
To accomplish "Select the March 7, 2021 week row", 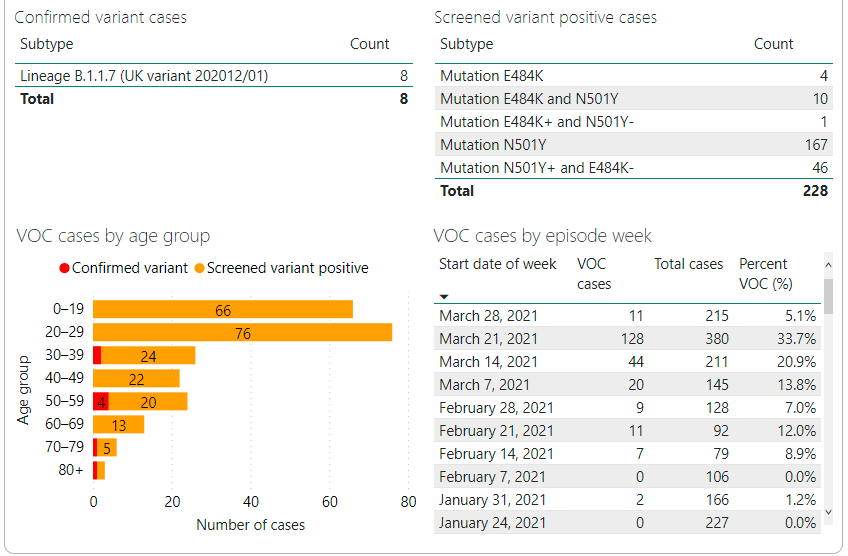I will [x=627, y=385].
